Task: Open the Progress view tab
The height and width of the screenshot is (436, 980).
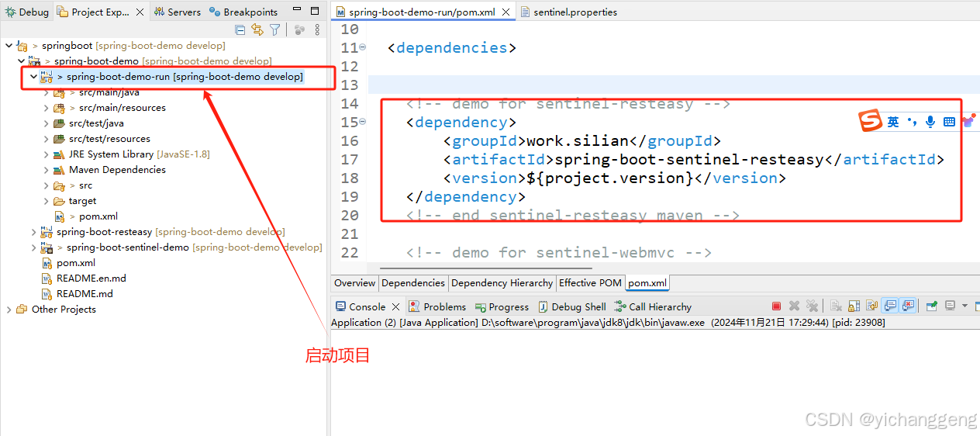Action: (x=502, y=306)
